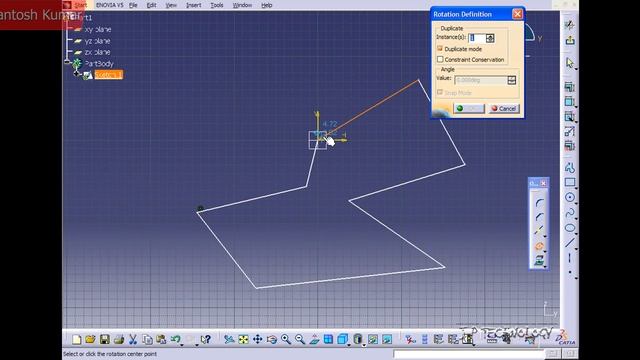Click the What's This help icon
Image resolution: width=640 pixels, height=360 pixels.
coord(206,339)
